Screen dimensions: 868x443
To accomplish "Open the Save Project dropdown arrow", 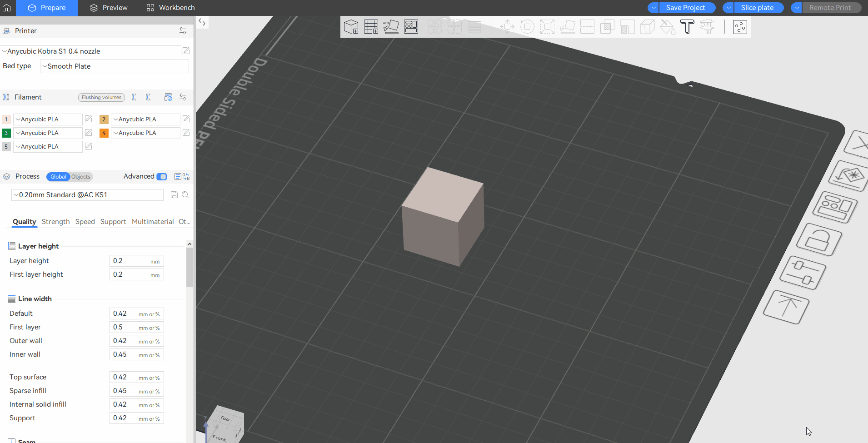I will tap(653, 8).
